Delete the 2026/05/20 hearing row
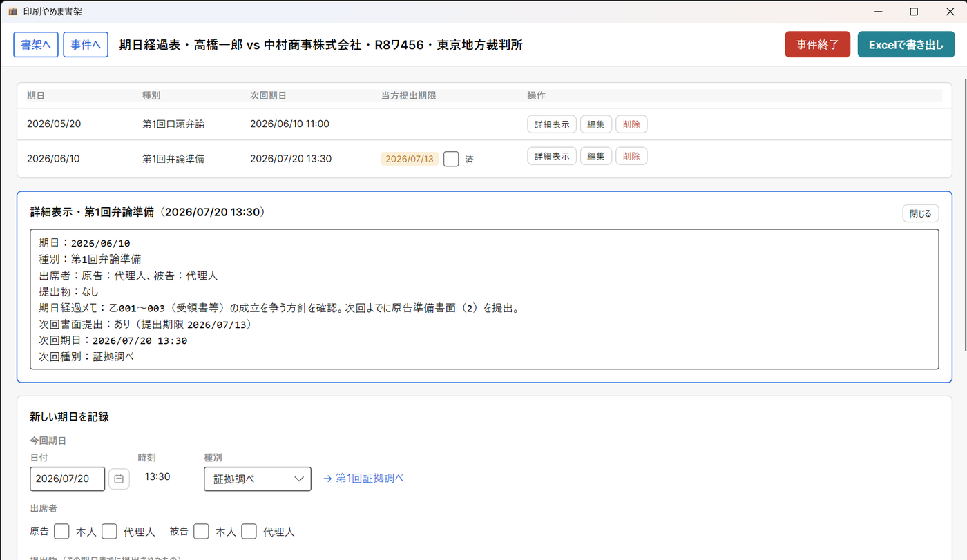Image resolution: width=967 pixels, height=560 pixels. [x=631, y=124]
